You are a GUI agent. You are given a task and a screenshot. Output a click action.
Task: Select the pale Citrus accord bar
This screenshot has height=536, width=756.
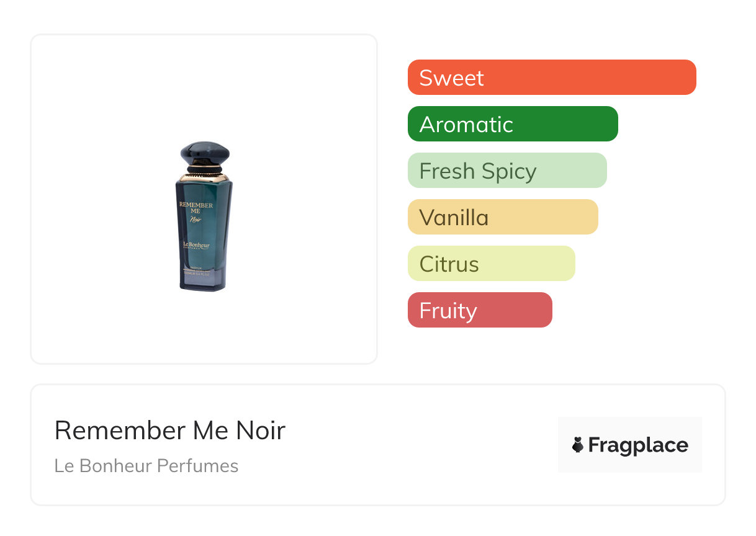click(491, 264)
